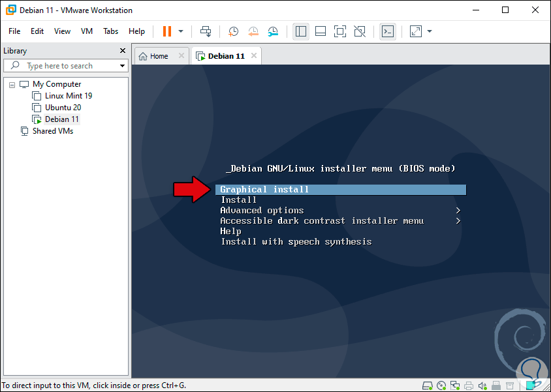The image size is (551, 392).
Task: Close the Debian 11 tab
Action: pyautogui.click(x=254, y=55)
